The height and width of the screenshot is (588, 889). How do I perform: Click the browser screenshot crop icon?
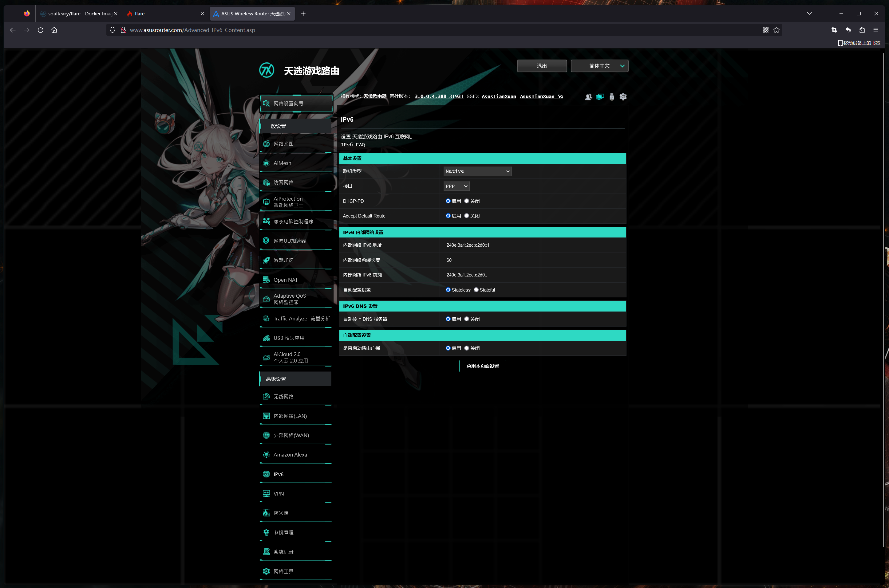tap(834, 30)
